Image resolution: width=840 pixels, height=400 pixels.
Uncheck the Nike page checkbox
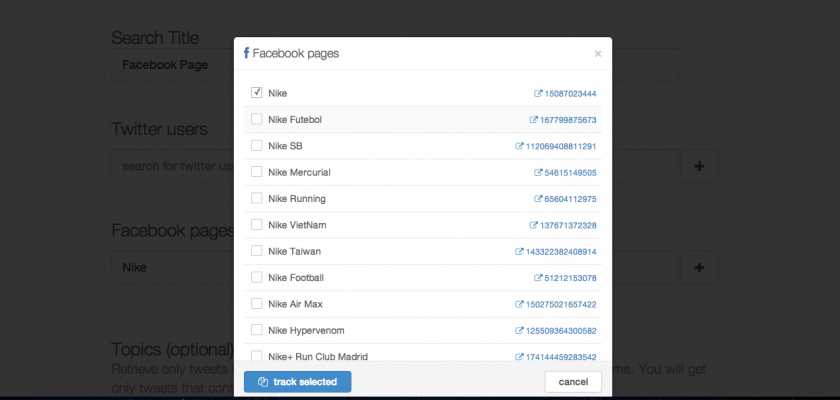(257, 93)
